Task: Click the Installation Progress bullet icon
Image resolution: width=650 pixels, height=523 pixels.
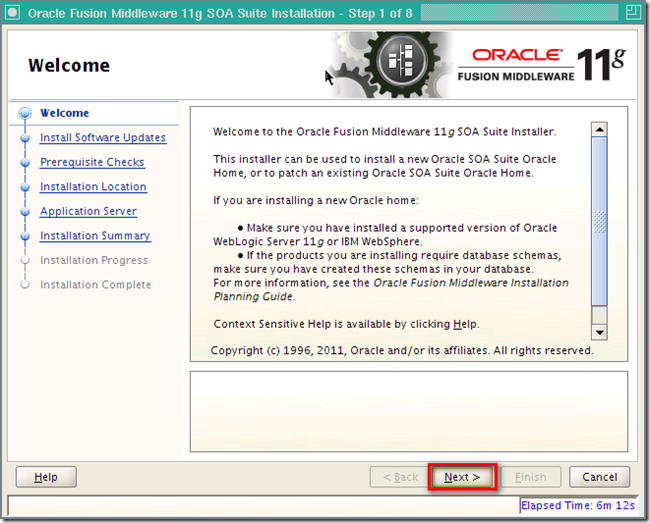Action: pos(25,260)
